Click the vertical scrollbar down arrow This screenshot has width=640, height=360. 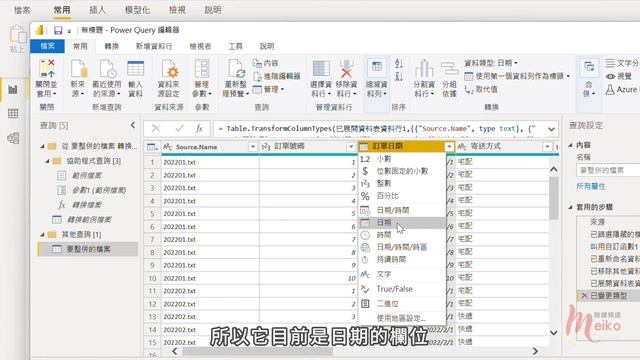[x=553, y=333]
